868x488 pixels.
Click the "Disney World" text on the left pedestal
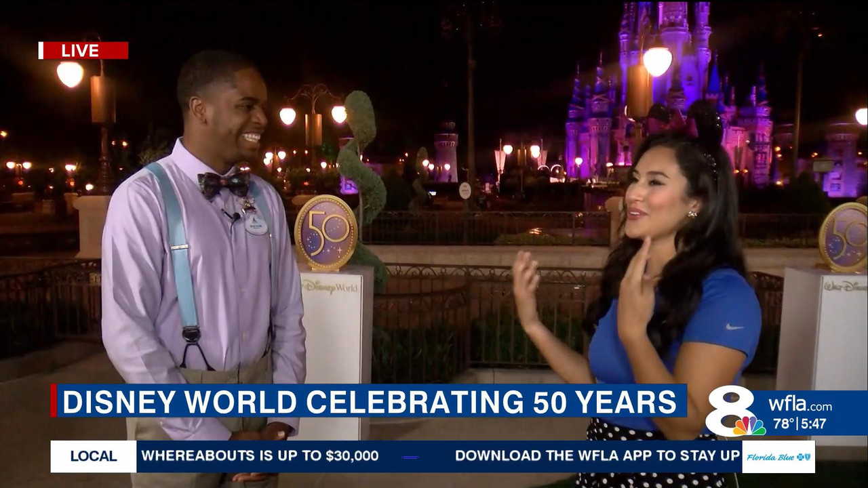[329, 286]
